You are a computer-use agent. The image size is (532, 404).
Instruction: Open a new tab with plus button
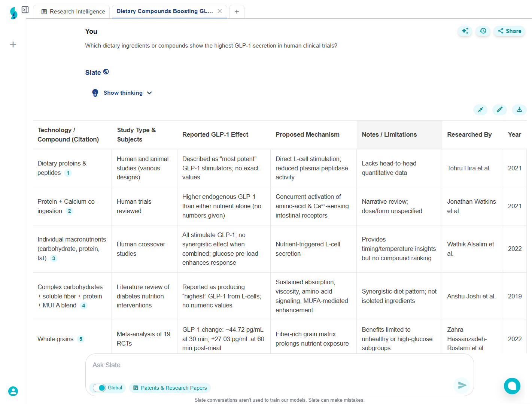click(237, 12)
